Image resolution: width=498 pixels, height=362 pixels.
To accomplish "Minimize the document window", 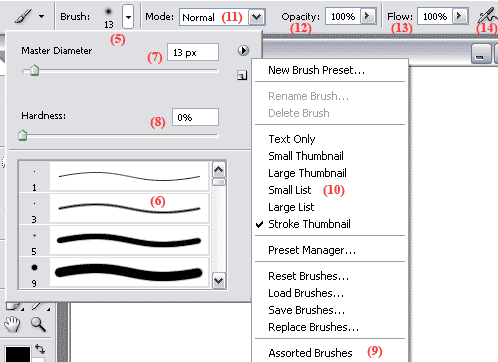I will click(x=481, y=54).
